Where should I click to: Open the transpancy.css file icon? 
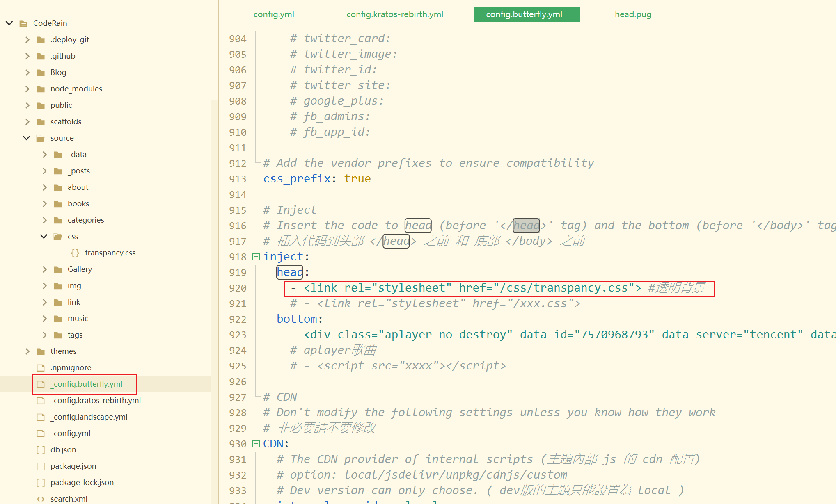(75, 253)
